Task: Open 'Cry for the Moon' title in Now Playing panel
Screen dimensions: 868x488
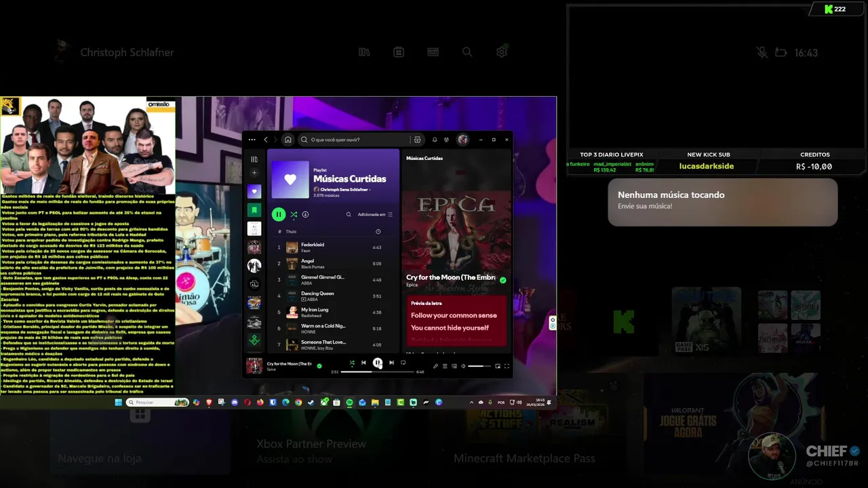Action: click(451, 277)
